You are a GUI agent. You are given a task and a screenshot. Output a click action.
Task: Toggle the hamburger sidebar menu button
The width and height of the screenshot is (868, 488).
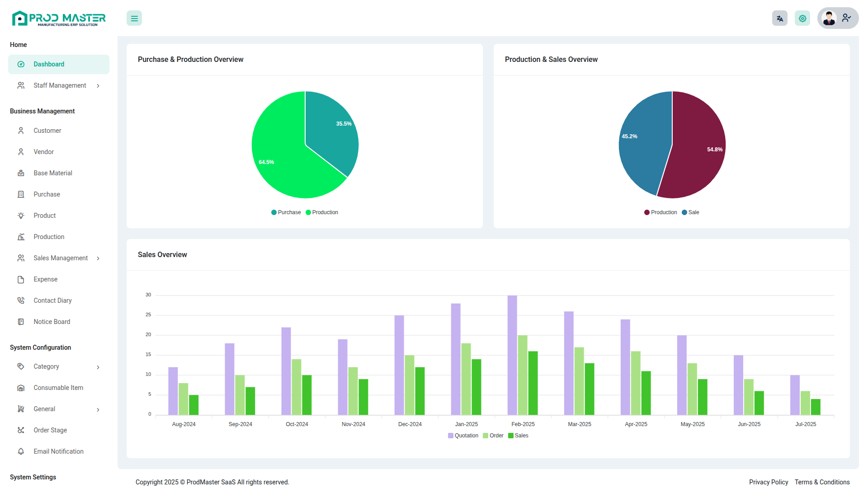(x=134, y=19)
